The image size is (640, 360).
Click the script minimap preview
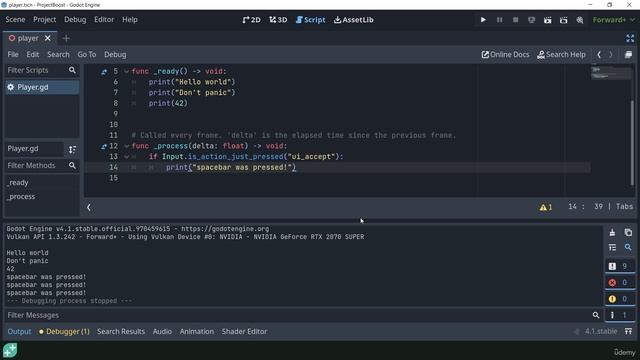pos(610,72)
